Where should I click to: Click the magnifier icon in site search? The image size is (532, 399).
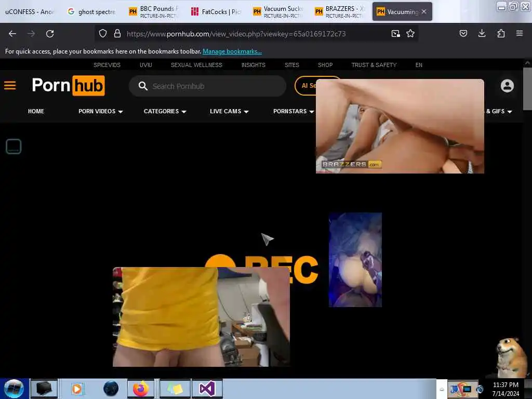pyautogui.click(x=143, y=86)
